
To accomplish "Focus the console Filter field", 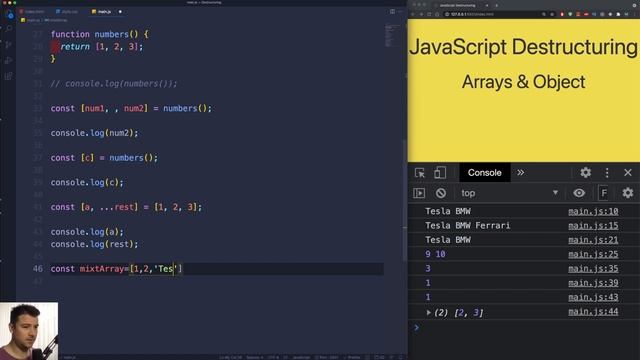I will pyautogui.click(x=604, y=193).
